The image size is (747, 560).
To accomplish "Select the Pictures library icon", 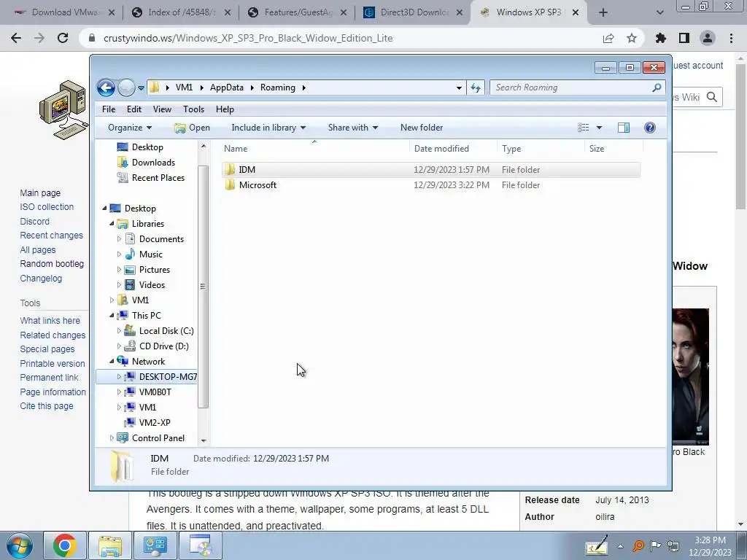I will coord(130,270).
